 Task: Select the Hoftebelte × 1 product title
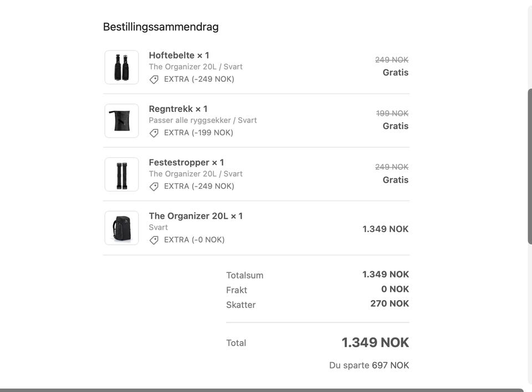click(x=179, y=55)
